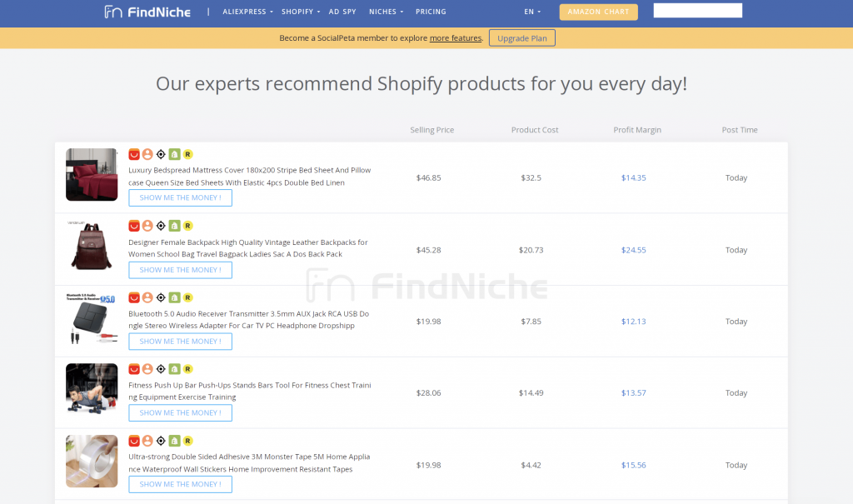Click the Product Cost column header
The height and width of the screenshot is (504, 853).
[x=535, y=130]
